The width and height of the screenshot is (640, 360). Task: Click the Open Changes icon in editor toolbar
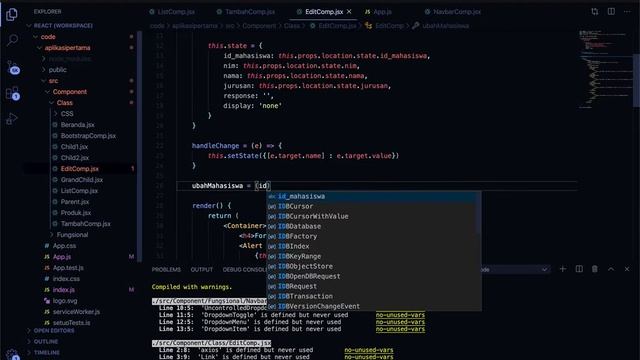click(x=595, y=12)
